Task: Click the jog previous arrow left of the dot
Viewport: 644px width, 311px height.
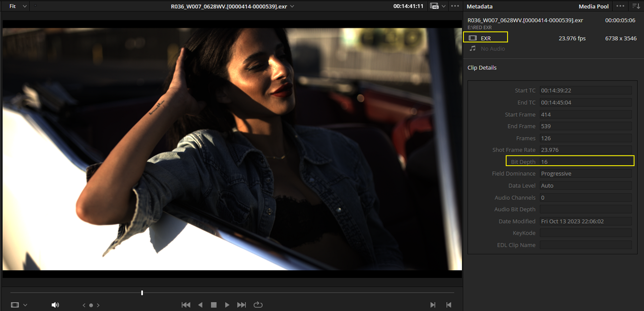Action: click(x=84, y=305)
